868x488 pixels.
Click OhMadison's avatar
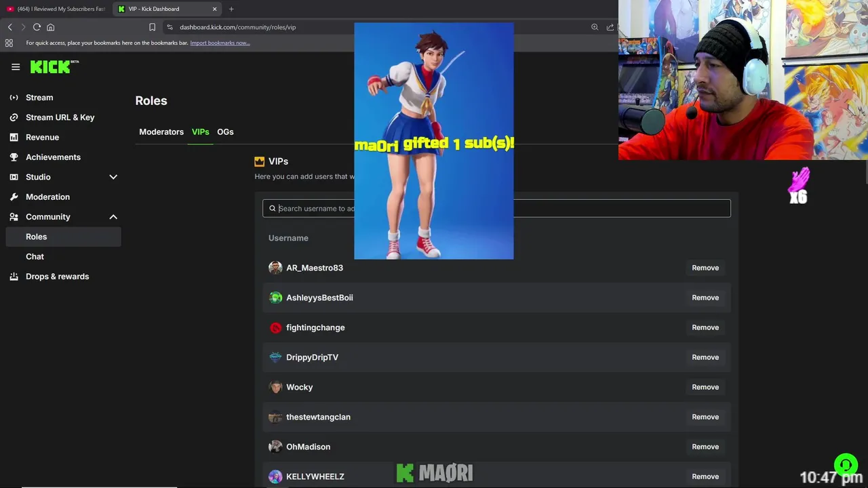coord(275,447)
